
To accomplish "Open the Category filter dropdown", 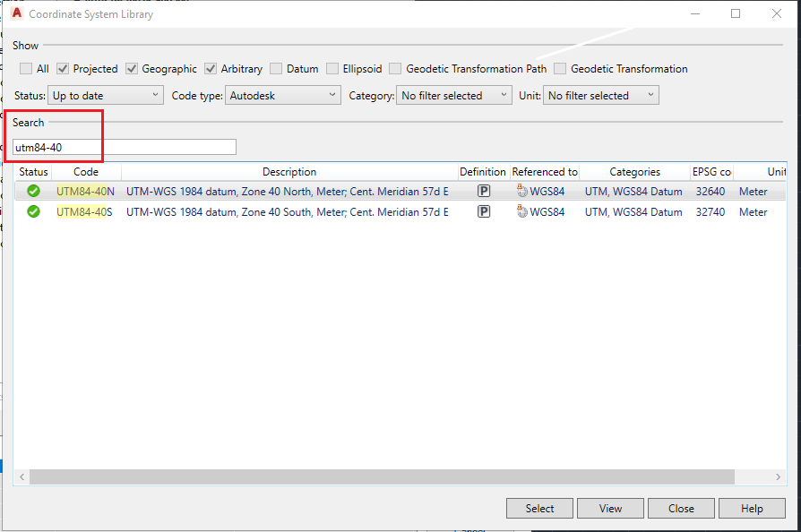I will click(x=504, y=94).
